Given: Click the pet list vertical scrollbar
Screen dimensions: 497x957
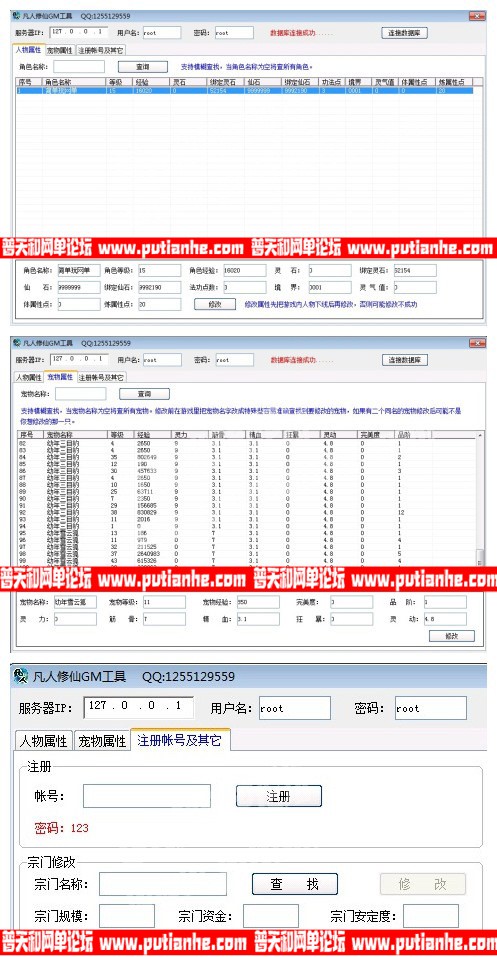Looking at the screenshot, I should [x=480, y=498].
